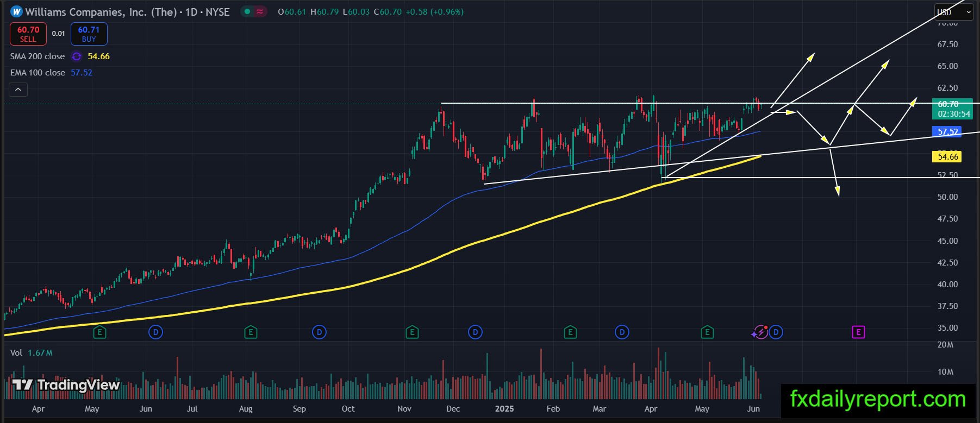This screenshot has height=423, width=980.
Task: Collapse the indicator legend with the chevron
Action: coord(18,90)
